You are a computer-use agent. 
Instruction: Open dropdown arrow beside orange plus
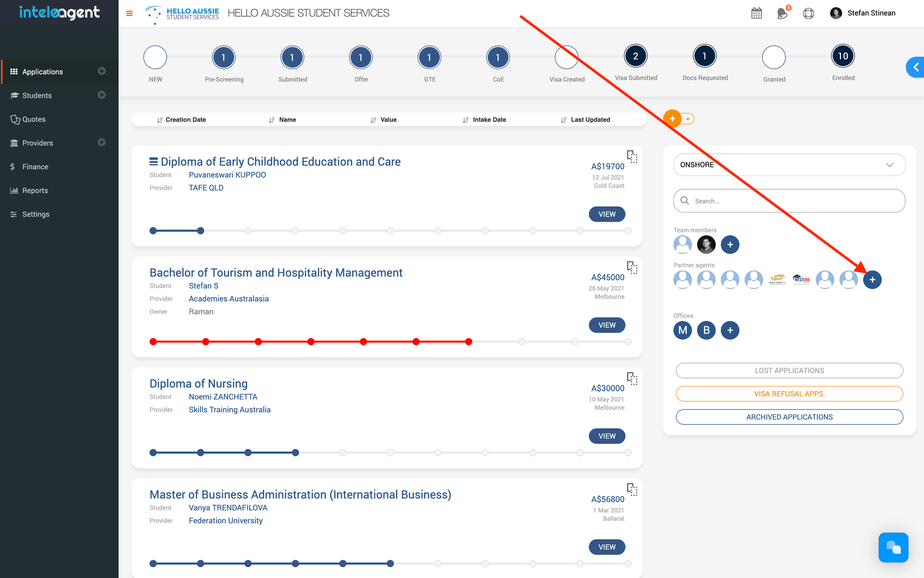(x=688, y=119)
